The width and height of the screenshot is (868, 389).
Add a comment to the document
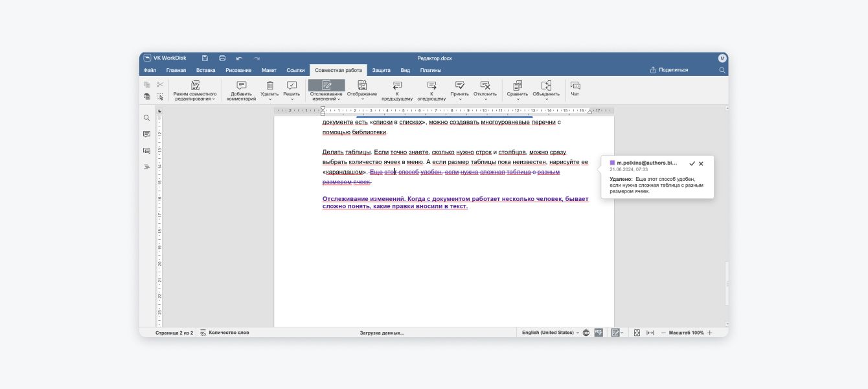pos(241,90)
